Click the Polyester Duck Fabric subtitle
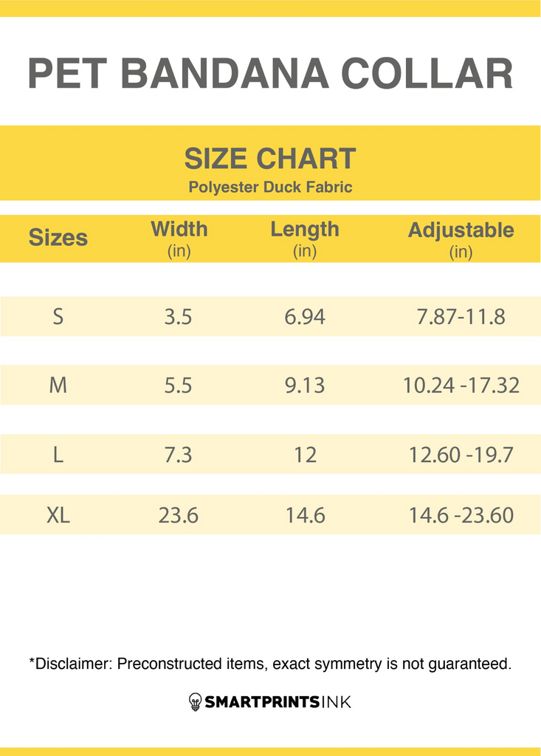541x756 pixels. tap(270, 187)
